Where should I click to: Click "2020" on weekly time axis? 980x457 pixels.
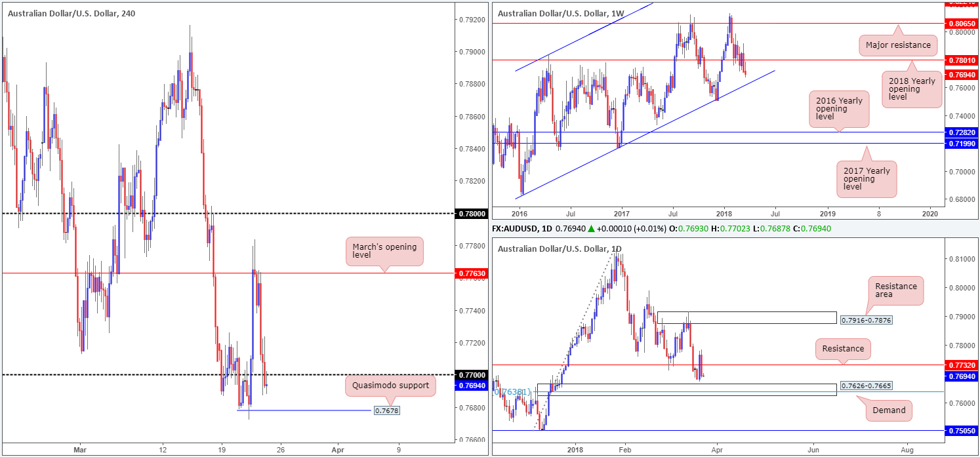(931, 214)
